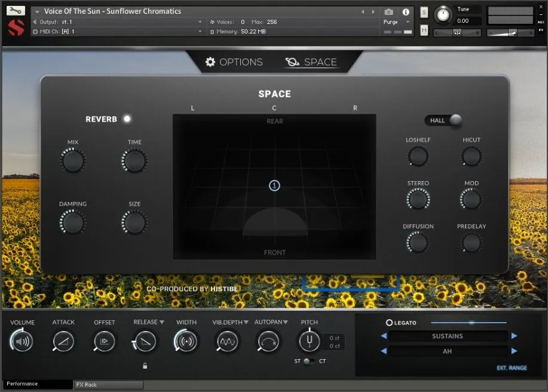Flip the ST/CT pitch switch
Viewport: 548px width, 392px height.
tap(310, 362)
